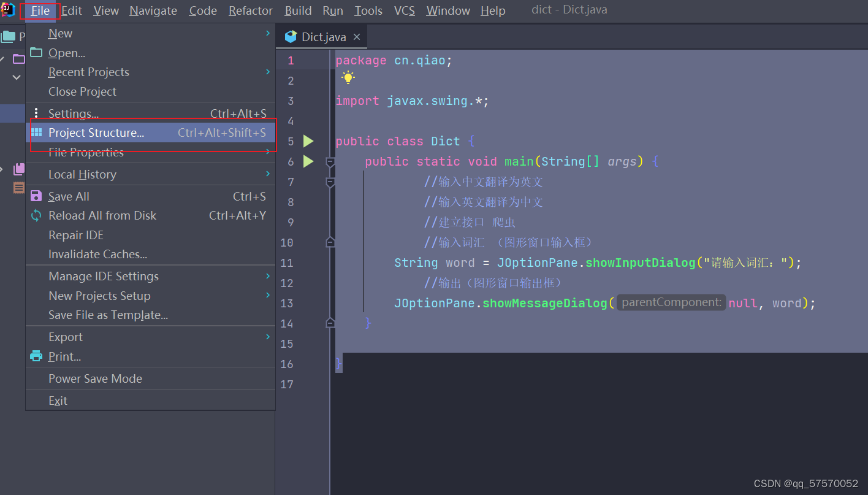Screen dimensions: 868x495
Task: Enable Power Save Mode
Action: pyautogui.click(x=150, y=378)
